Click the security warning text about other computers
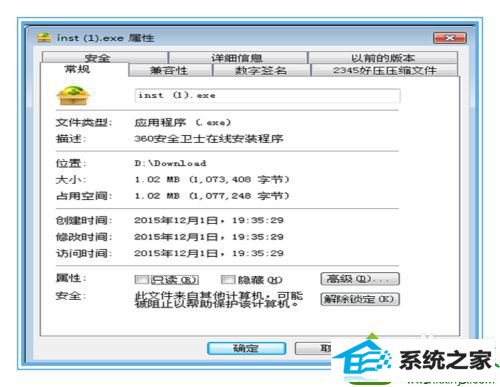Image resolution: width=500 pixels, height=387 pixels. (219, 299)
